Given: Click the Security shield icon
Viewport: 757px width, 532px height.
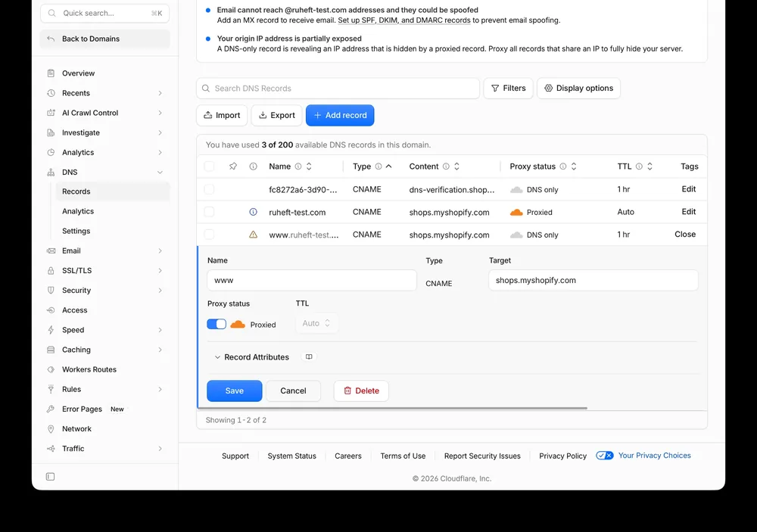Looking at the screenshot, I should point(51,291).
